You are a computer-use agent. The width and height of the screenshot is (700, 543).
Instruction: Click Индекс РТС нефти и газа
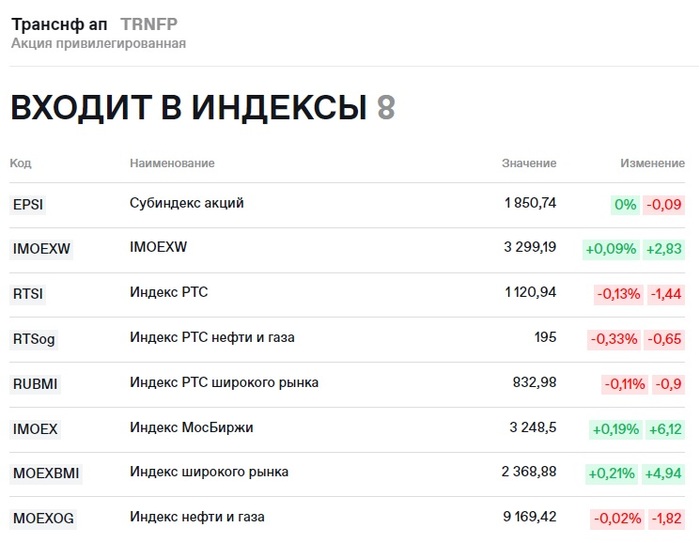(212, 337)
